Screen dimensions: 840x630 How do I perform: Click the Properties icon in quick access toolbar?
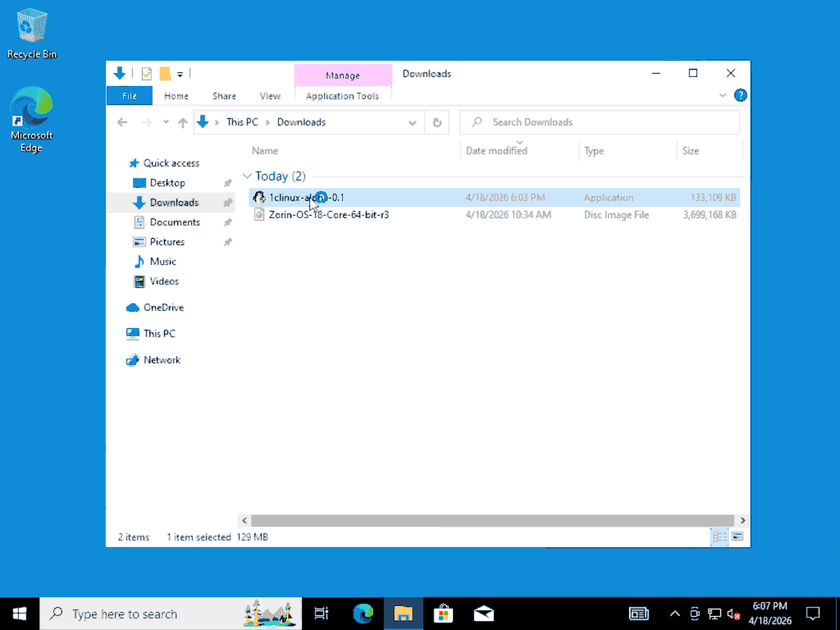click(147, 74)
